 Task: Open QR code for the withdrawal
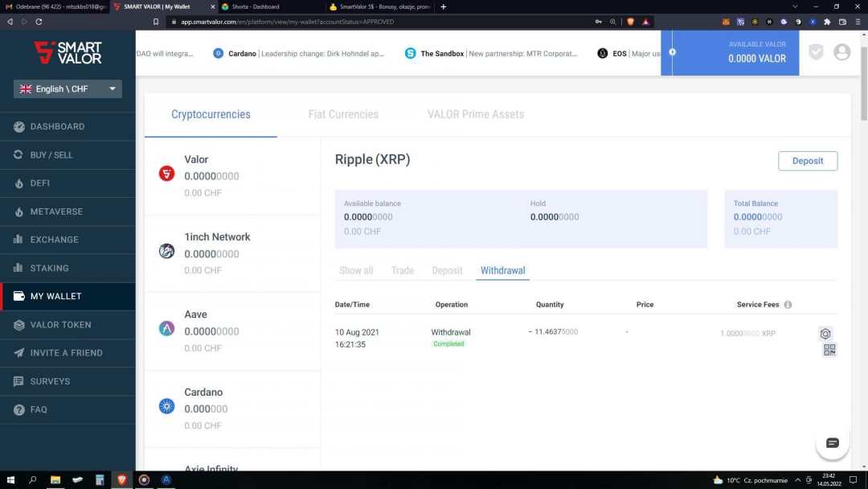[829, 350]
